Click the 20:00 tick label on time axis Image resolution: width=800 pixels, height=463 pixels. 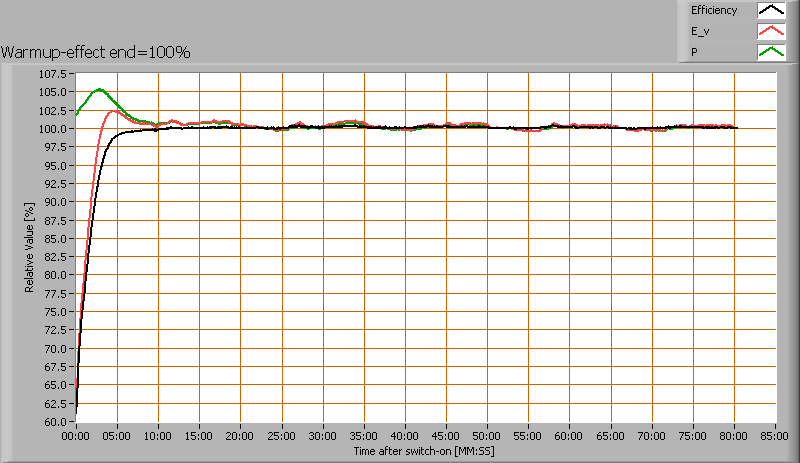240,437
